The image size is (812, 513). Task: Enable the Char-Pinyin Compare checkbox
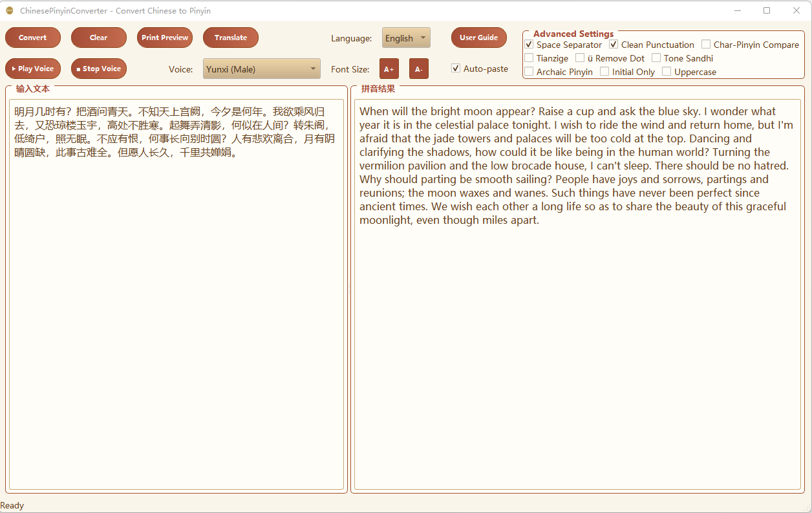tap(705, 44)
